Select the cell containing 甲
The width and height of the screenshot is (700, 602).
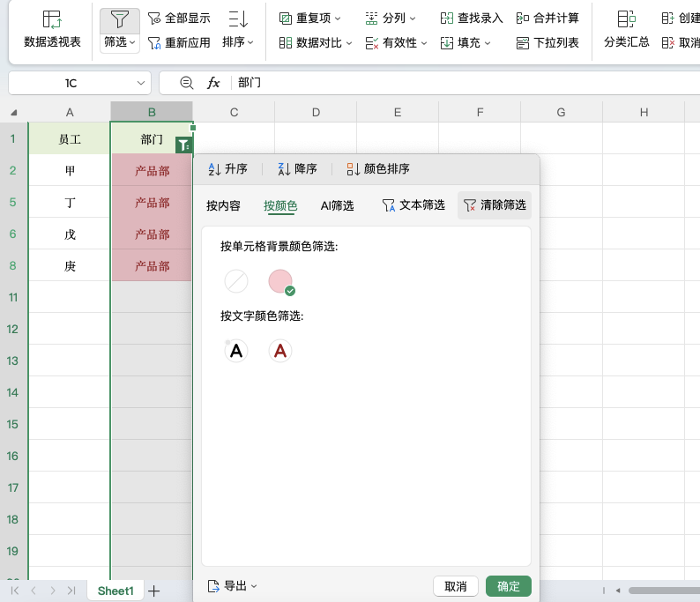(70, 170)
